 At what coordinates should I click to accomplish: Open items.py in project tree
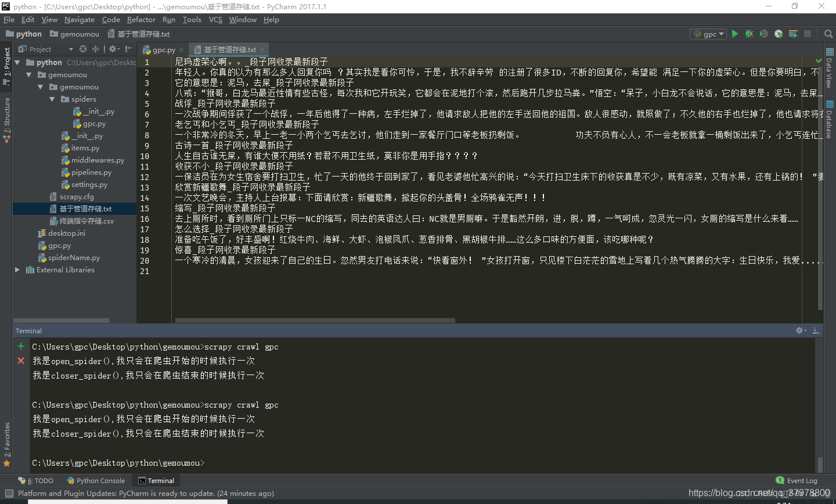point(80,147)
